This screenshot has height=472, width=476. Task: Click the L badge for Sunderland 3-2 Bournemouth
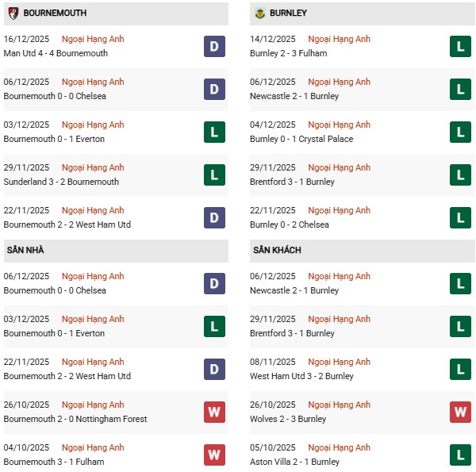pos(214,175)
